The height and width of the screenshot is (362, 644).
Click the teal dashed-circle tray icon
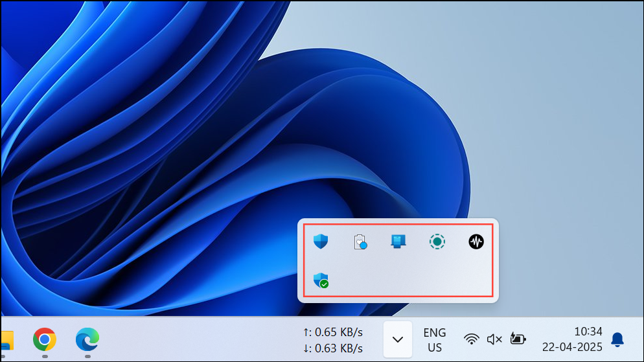click(437, 242)
